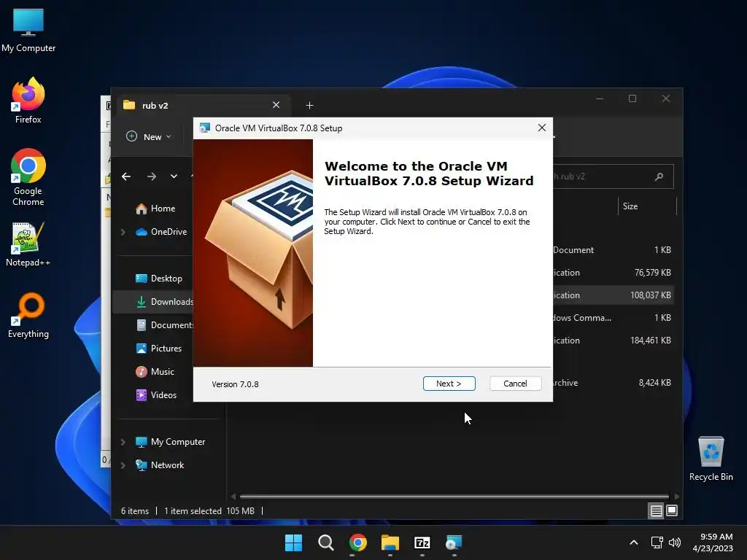
Task: Select OneDrive in the navigation pane
Action: point(161,232)
